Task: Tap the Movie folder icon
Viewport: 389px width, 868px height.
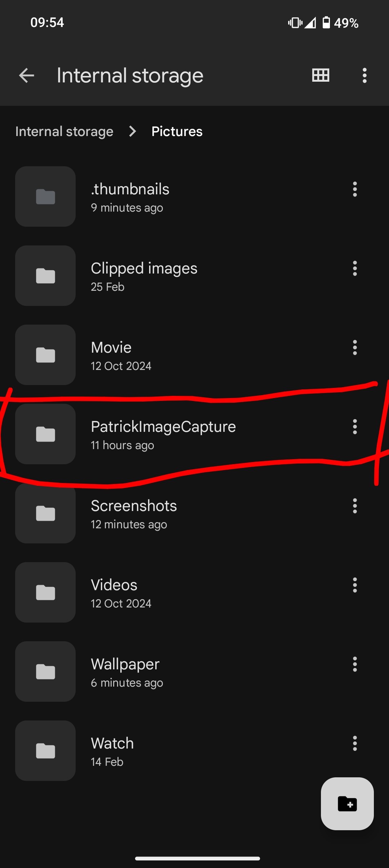Action: [45, 355]
